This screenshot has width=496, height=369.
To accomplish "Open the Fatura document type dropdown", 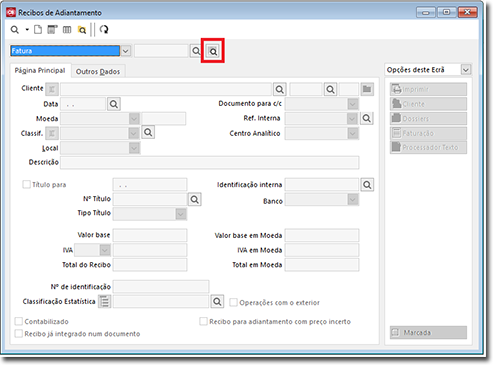I will click(125, 51).
